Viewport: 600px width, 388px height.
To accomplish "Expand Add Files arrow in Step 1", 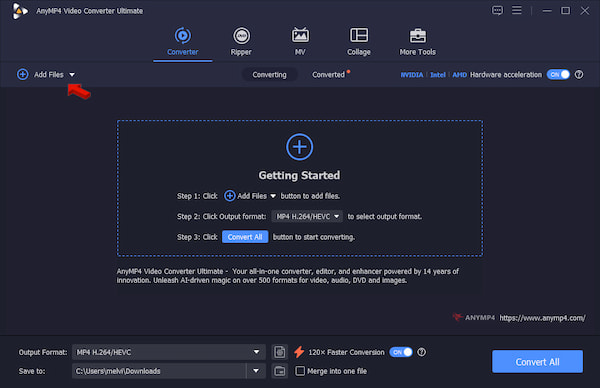I will (x=273, y=196).
